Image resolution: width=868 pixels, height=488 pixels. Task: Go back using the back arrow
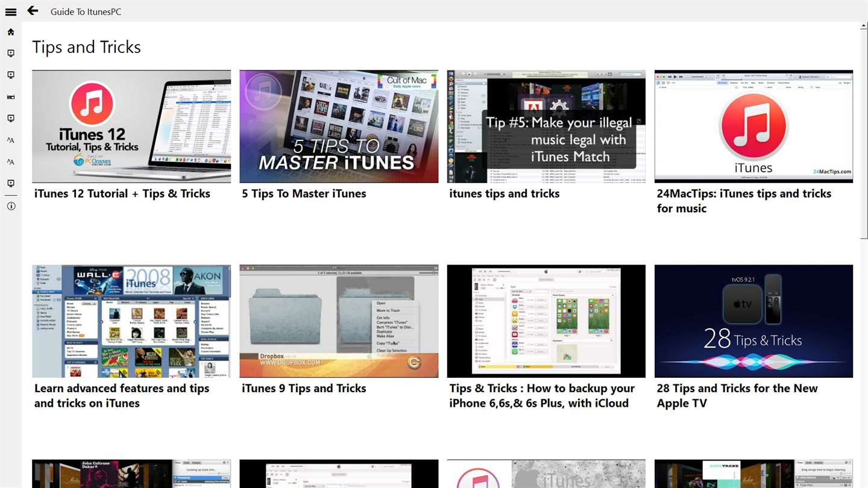click(33, 10)
